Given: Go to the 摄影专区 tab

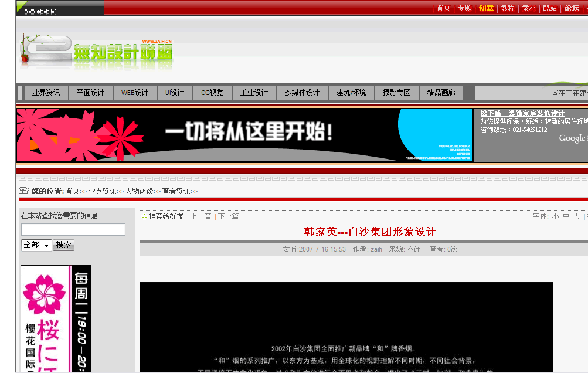Looking at the screenshot, I should point(396,93).
